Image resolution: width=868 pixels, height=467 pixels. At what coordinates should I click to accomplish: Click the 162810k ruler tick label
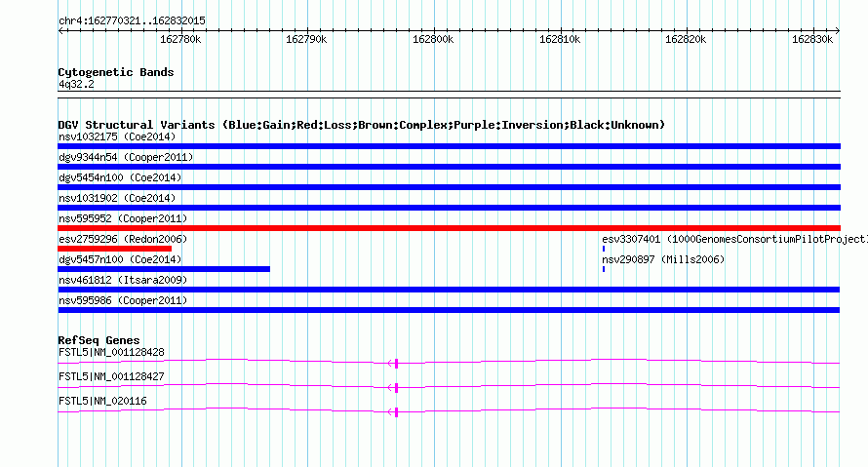[560, 39]
